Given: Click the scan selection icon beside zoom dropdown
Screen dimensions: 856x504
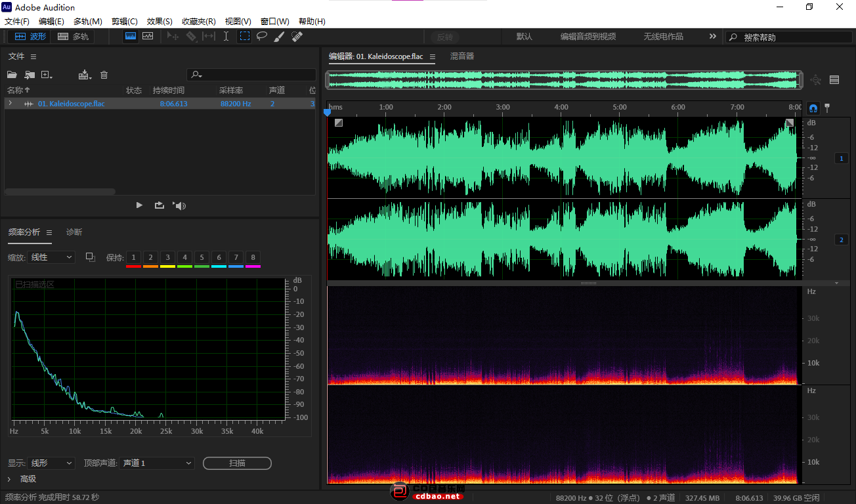Looking at the screenshot, I should pyautogui.click(x=91, y=257).
